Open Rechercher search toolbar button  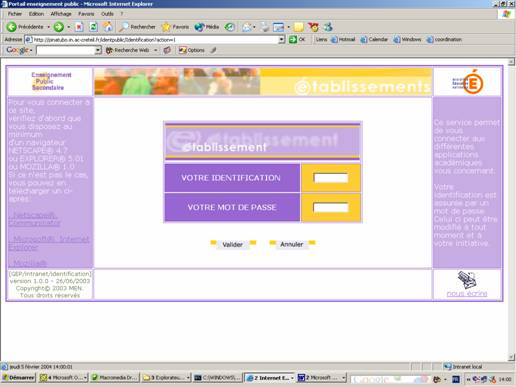(x=137, y=27)
